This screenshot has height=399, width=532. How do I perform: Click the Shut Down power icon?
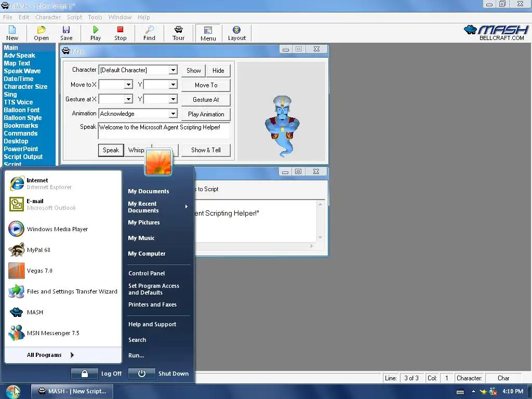pos(142,374)
